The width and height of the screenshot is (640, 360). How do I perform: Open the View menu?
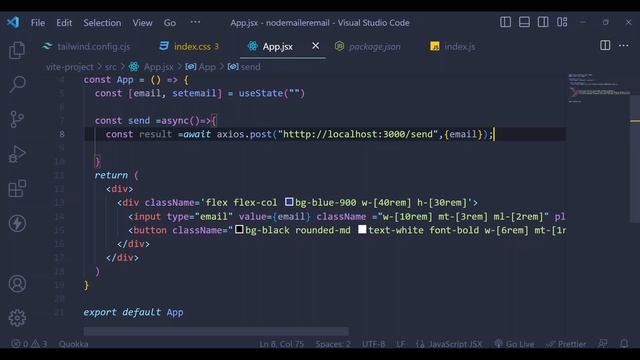[x=142, y=23]
